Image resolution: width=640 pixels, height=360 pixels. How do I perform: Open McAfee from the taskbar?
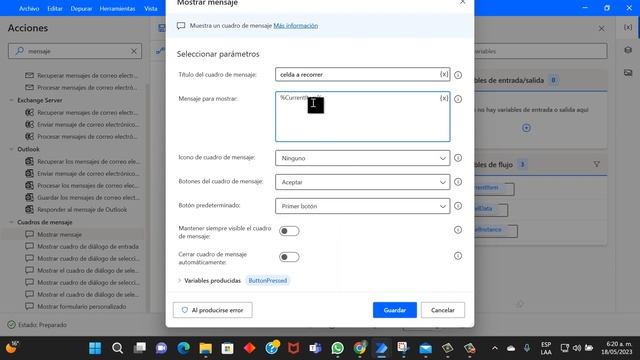point(293,348)
